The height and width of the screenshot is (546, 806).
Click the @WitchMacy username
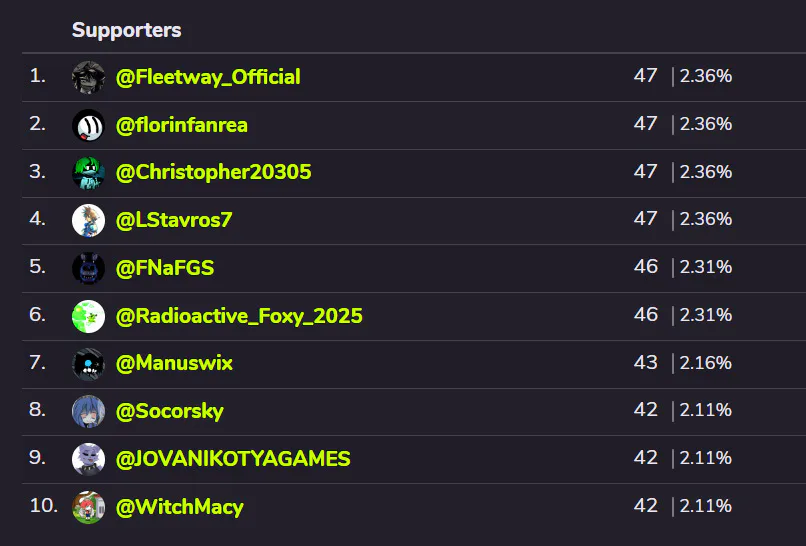pos(179,507)
